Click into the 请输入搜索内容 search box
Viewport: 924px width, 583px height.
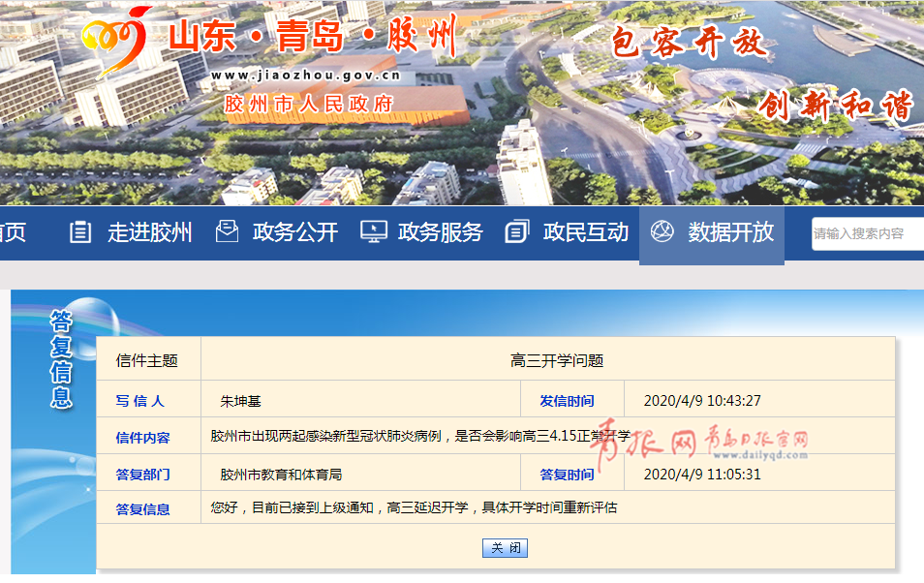868,234
